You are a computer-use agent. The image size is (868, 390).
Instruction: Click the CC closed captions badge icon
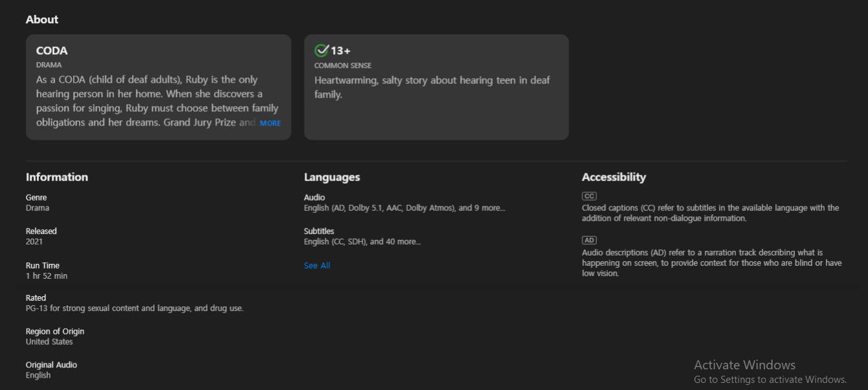(x=589, y=196)
